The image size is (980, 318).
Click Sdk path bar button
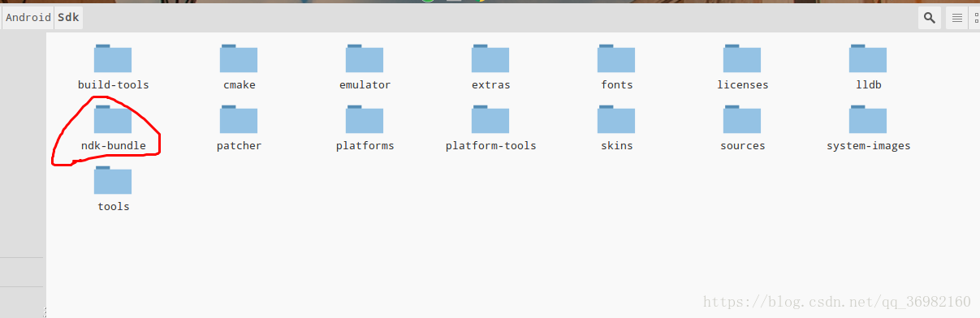(x=68, y=17)
